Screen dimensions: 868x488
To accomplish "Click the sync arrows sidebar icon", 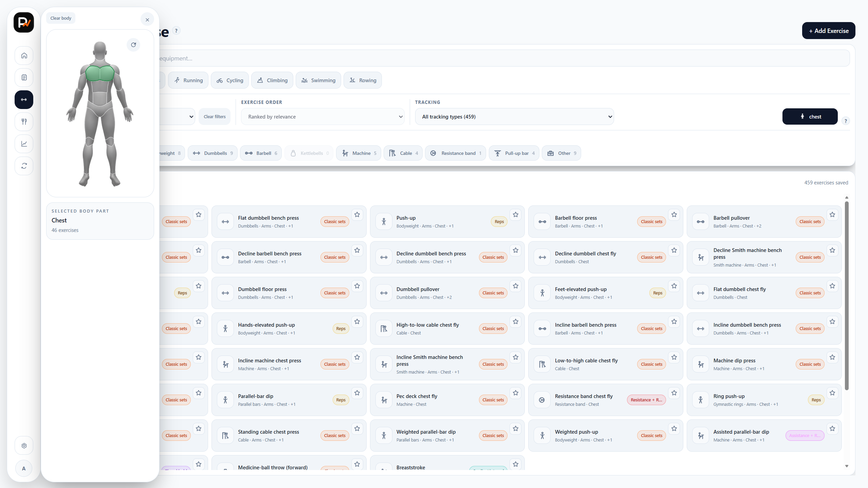I will pyautogui.click(x=24, y=166).
